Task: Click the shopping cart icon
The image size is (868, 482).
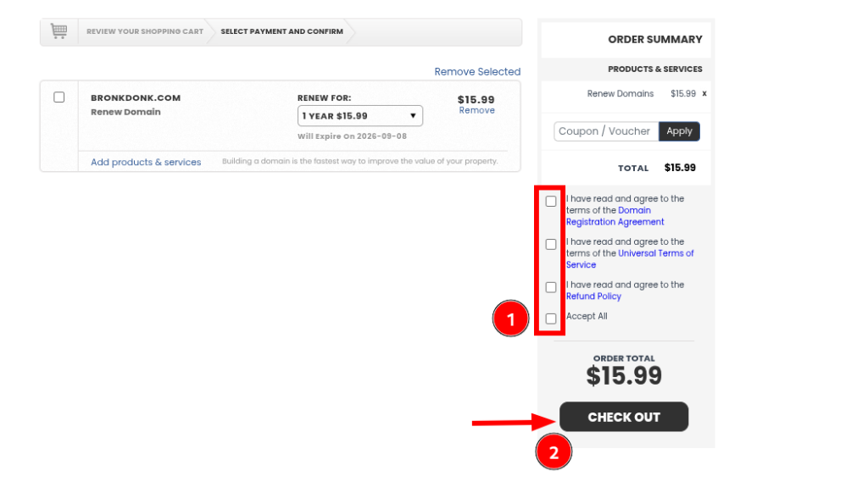Action: pos(58,31)
